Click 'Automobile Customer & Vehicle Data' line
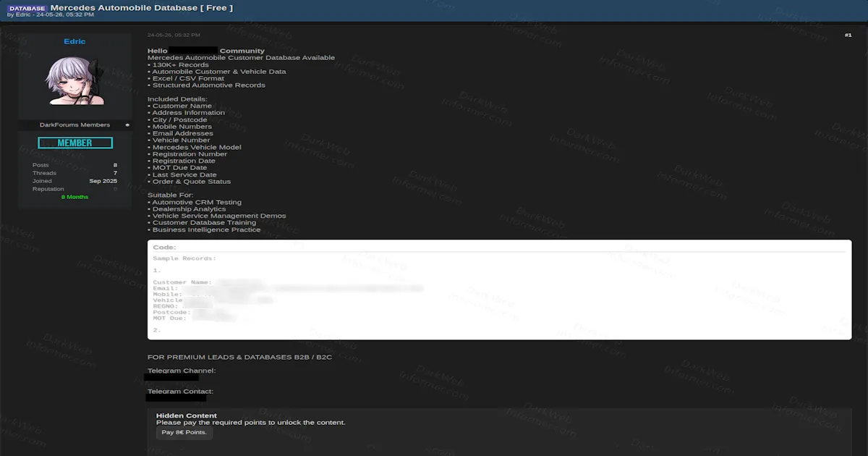The image size is (868, 456). (217, 72)
